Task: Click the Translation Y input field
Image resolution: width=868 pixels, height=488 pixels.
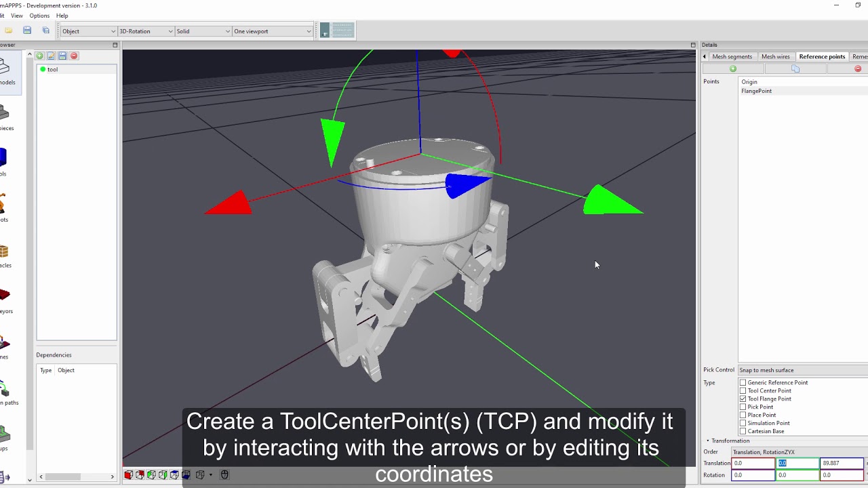Action: [x=797, y=464]
